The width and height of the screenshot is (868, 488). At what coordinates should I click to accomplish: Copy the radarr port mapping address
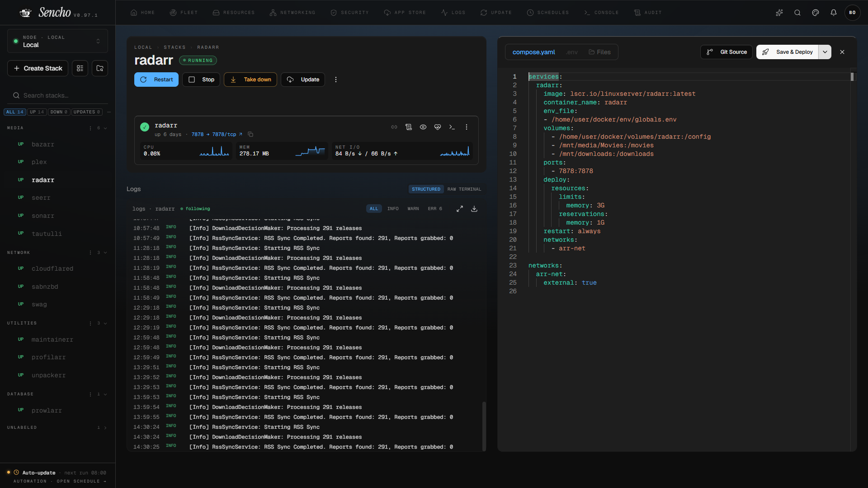tap(250, 134)
